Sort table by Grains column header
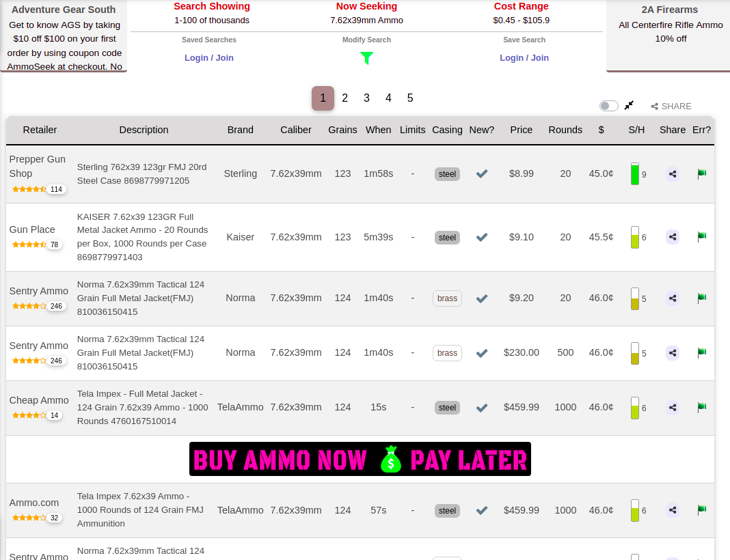 pyautogui.click(x=342, y=130)
